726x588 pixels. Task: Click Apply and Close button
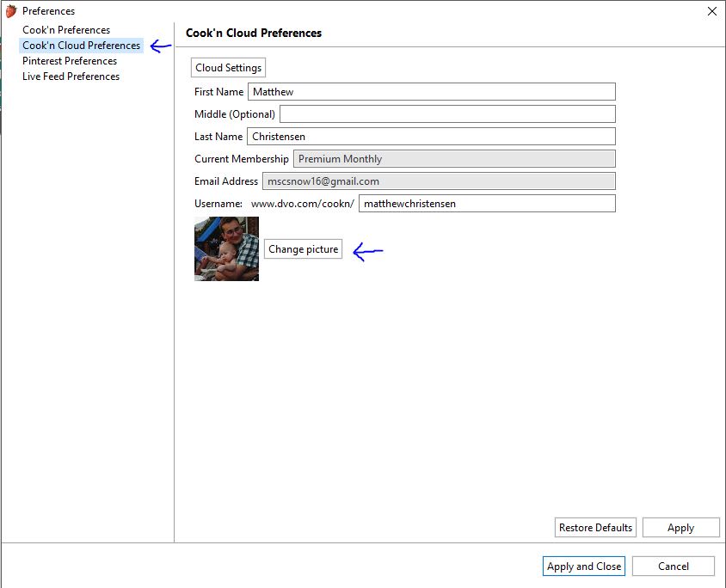pyautogui.click(x=584, y=567)
